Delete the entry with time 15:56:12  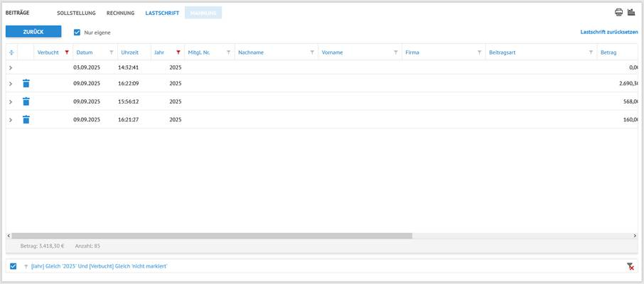[x=26, y=102]
